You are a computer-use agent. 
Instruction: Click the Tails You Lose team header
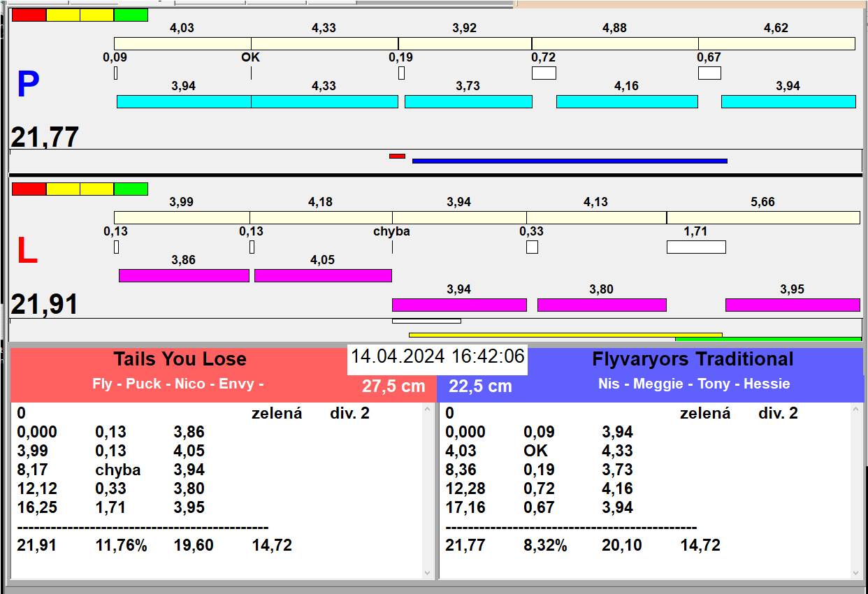coord(180,359)
